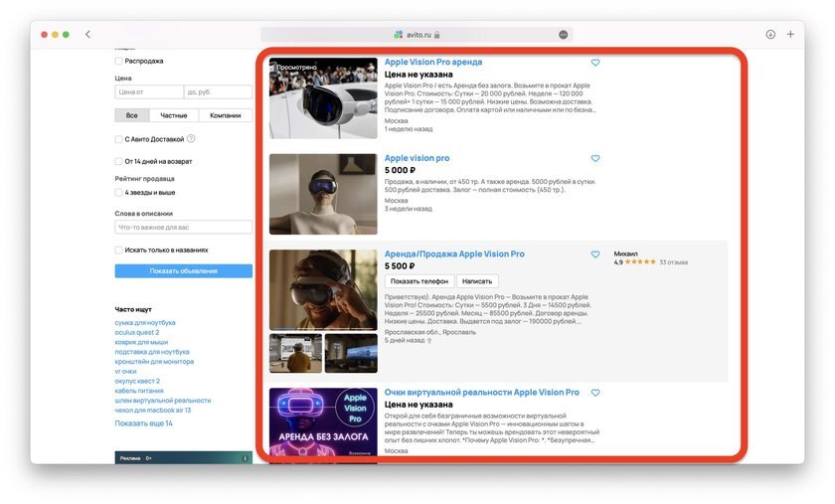Open the oculus quest 2 search link
Image resolution: width=835 pixels, height=504 pixels.
tap(137, 332)
